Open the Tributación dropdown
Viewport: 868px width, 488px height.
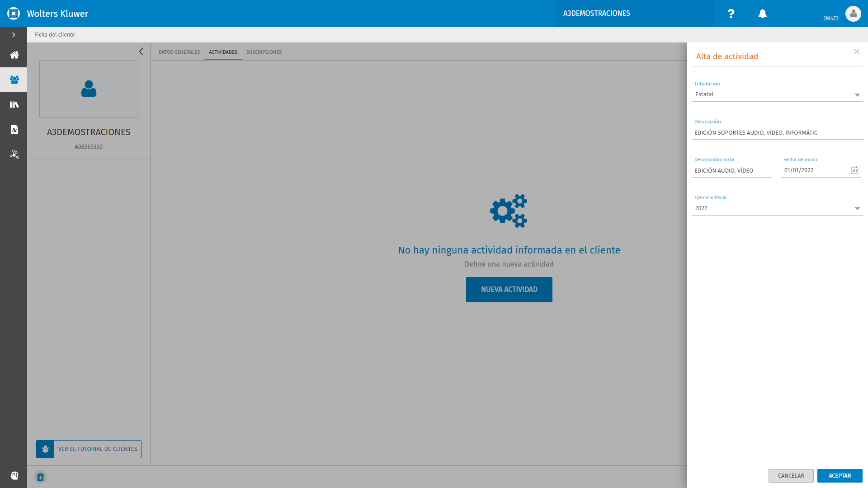pos(777,94)
